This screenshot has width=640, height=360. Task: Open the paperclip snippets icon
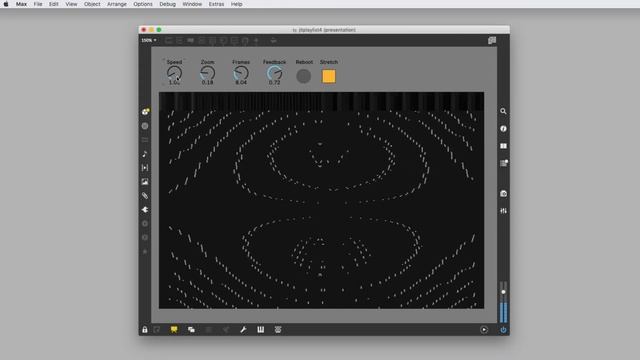pos(145,196)
